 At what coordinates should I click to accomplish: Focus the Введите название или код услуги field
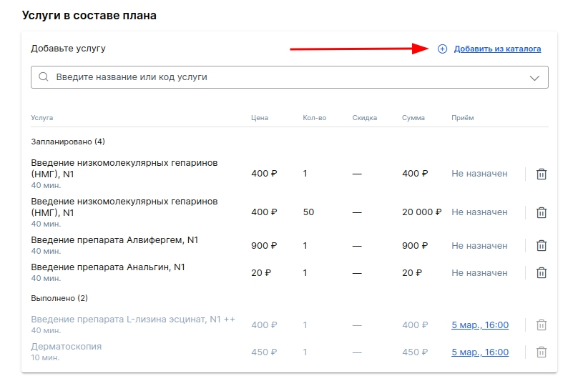coord(290,77)
